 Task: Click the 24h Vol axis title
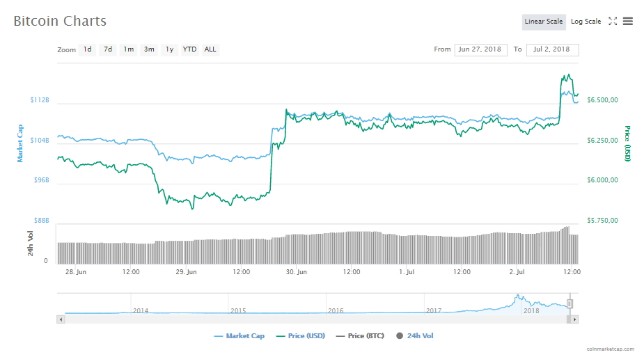30,244
